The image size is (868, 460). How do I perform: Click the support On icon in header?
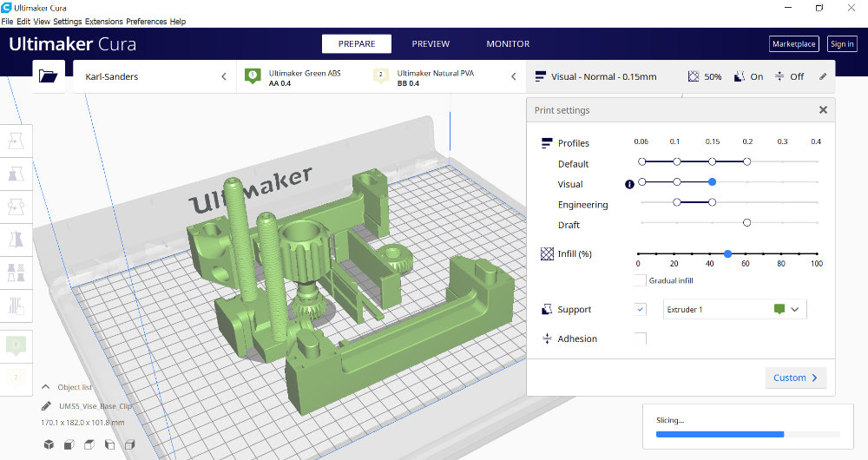tap(739, 76)
